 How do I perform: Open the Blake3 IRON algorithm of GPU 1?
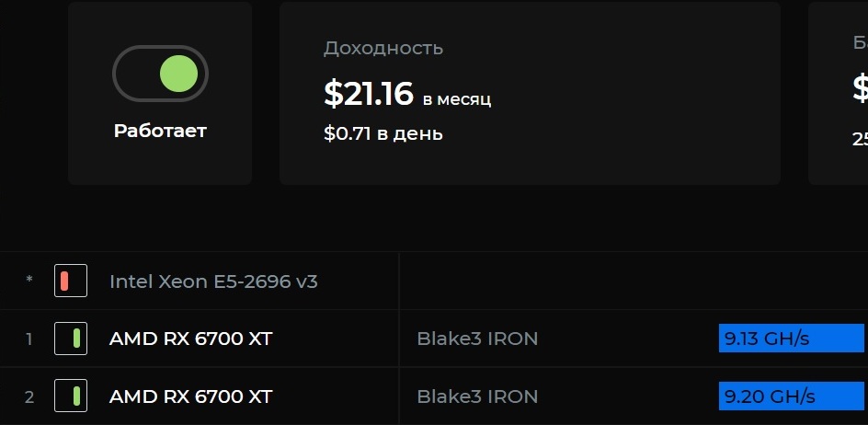point(477,339)
